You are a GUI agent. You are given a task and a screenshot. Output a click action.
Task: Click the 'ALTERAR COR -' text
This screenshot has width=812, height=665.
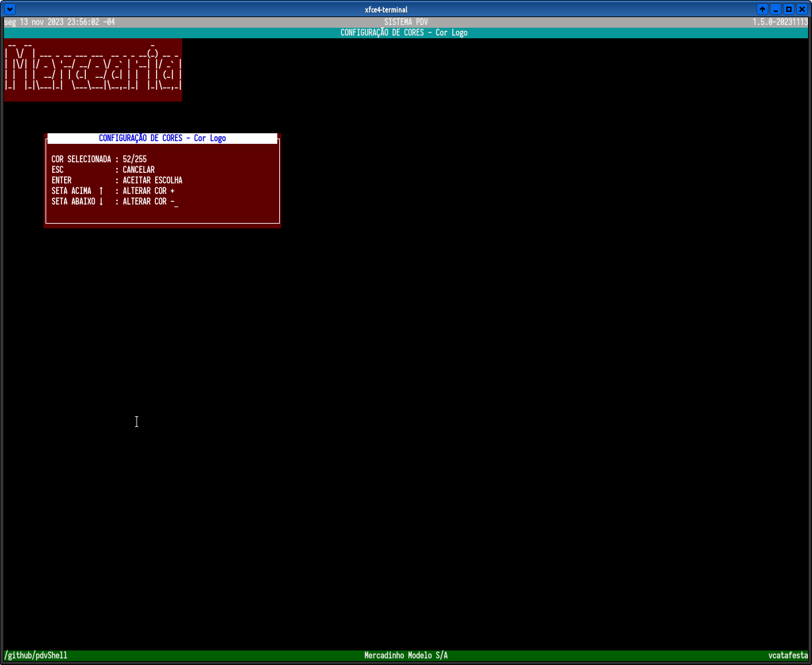[x=149, y=201]
